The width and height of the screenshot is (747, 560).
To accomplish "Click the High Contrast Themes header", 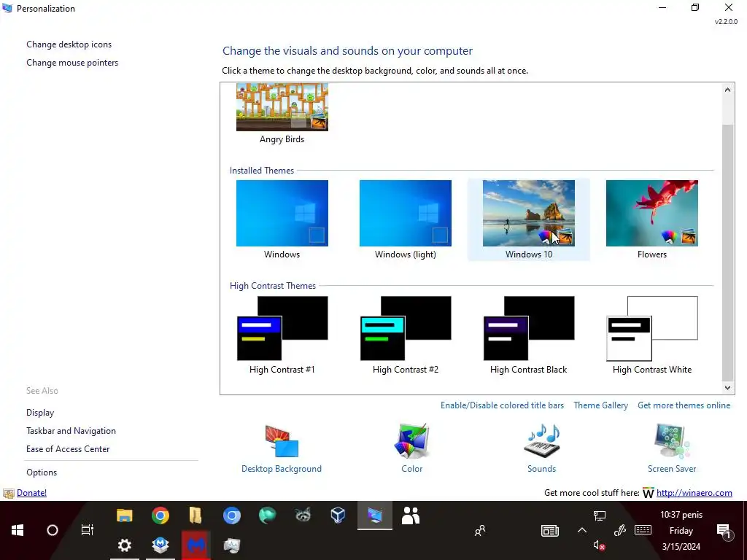I will [x=273, y=286].
